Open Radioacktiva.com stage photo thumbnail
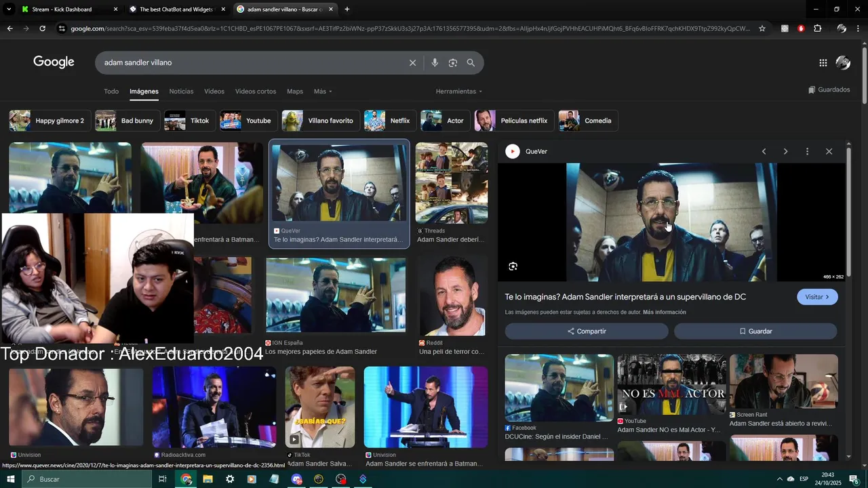The width and height of the screenshot is (868, 488). pyautogui.click(x=214, y=407)
